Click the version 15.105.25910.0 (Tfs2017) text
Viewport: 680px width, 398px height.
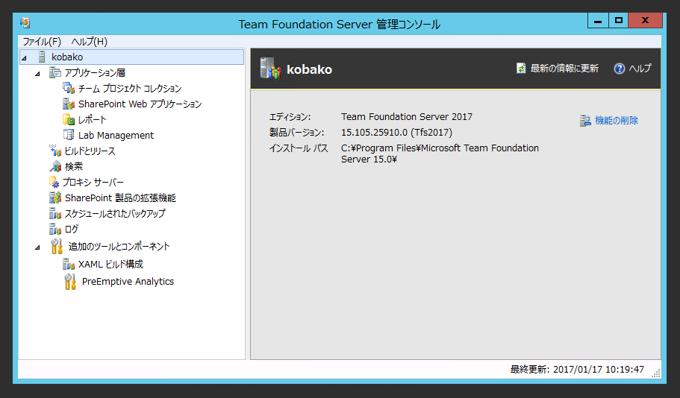click(x=396, y=132)
